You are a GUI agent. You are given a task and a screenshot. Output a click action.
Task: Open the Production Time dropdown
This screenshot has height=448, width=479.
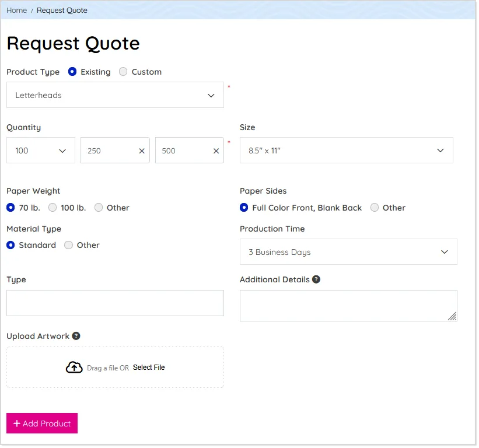pyautogui.click(x=348, y=252)
